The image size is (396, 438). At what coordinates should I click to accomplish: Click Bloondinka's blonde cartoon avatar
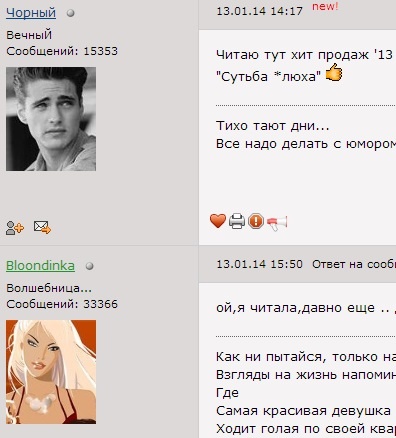point(51,372)
